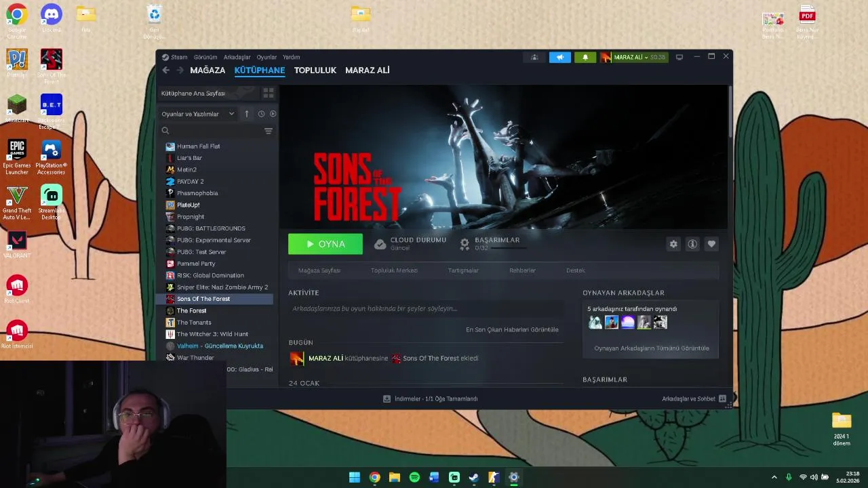Open Discord desktop shortcut
The height and width of the screenshot is (488, 868).
pos(51,18)
